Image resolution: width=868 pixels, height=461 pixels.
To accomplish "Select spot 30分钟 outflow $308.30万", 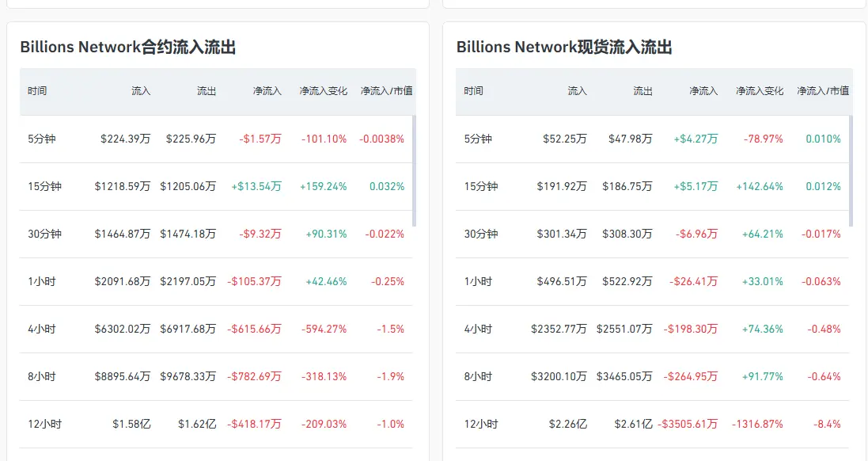I will tap(627, 234).
